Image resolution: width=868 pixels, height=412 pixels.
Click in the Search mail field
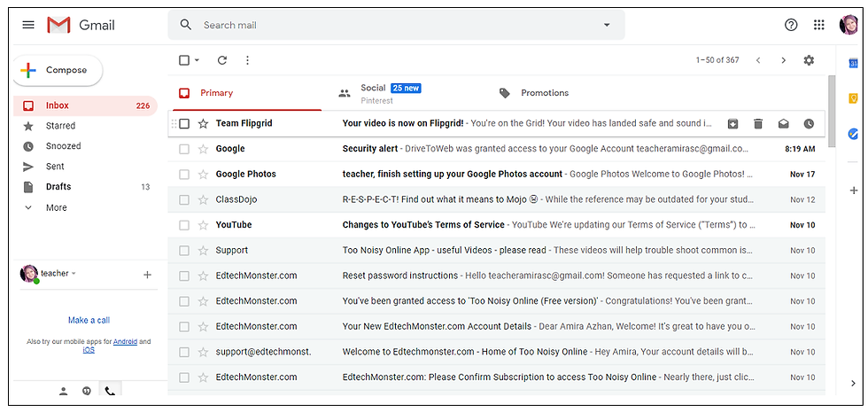click(399, 25)
